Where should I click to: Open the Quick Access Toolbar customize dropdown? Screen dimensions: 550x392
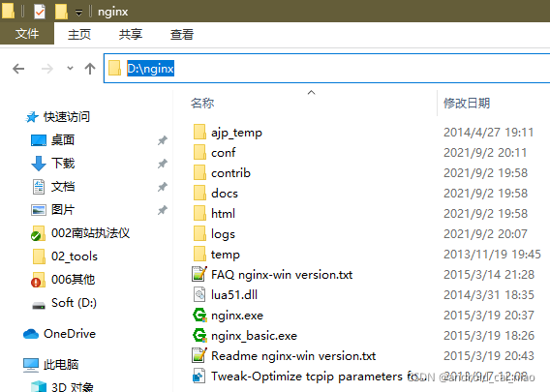point(79,13)
